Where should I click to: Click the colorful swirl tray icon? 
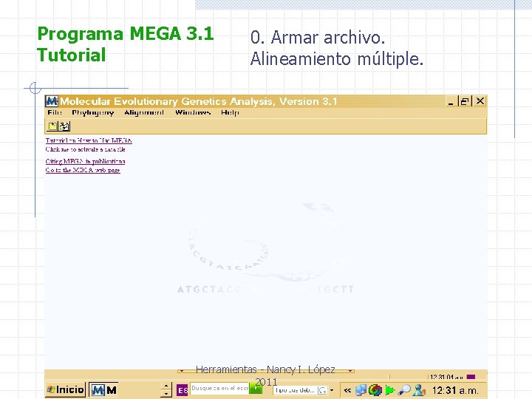tap(375, 390)
